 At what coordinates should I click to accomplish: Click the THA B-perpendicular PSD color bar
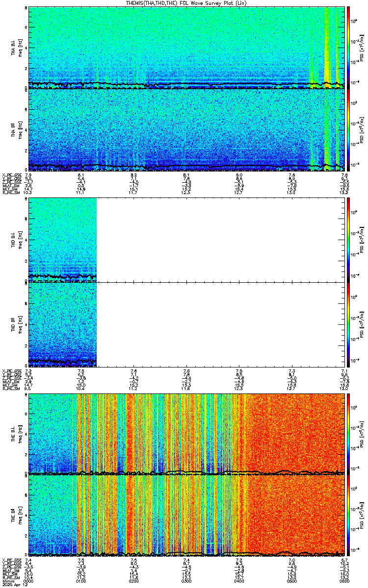pyautogui.click(x=349, y=47)
